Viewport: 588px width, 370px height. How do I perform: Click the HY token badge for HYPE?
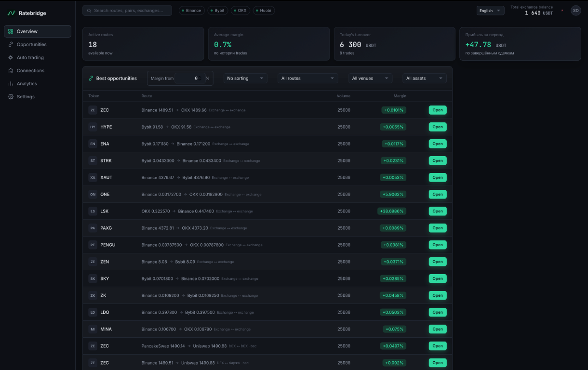(93, 127)
